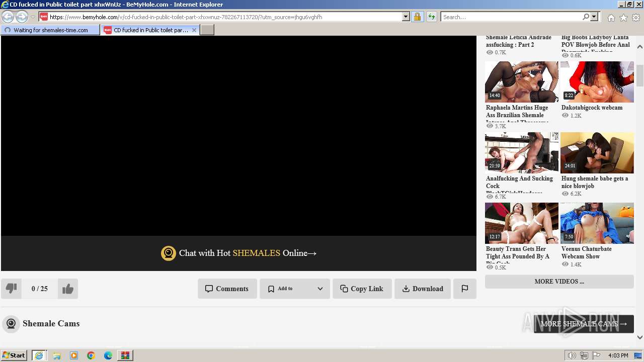Click the thumbs-up like icon
Viewport: 644px width, 362px height.
(x=68, y=289)
